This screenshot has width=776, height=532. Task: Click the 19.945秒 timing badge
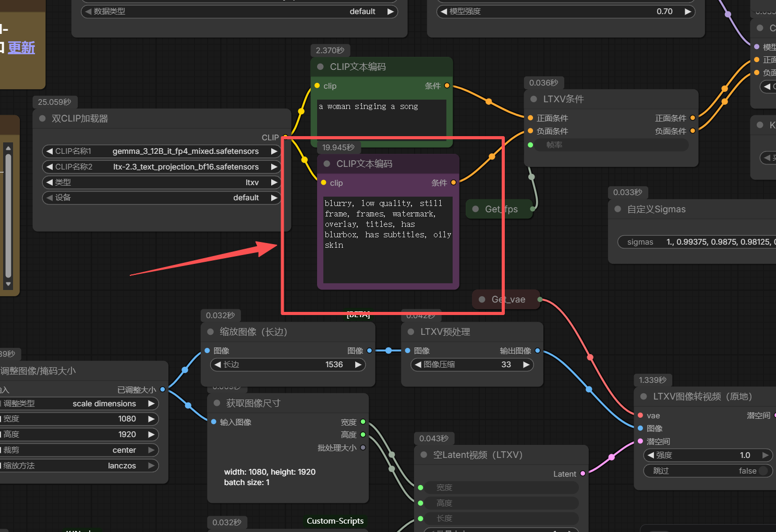pos(338,148)
